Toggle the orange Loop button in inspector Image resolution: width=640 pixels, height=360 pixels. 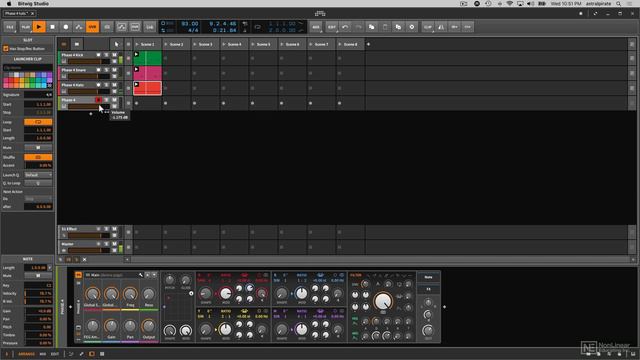(x=38, y=122)
